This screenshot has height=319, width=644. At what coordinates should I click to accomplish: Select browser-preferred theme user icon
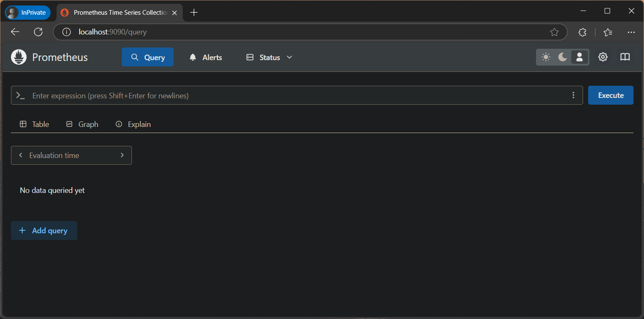(579, 57)
